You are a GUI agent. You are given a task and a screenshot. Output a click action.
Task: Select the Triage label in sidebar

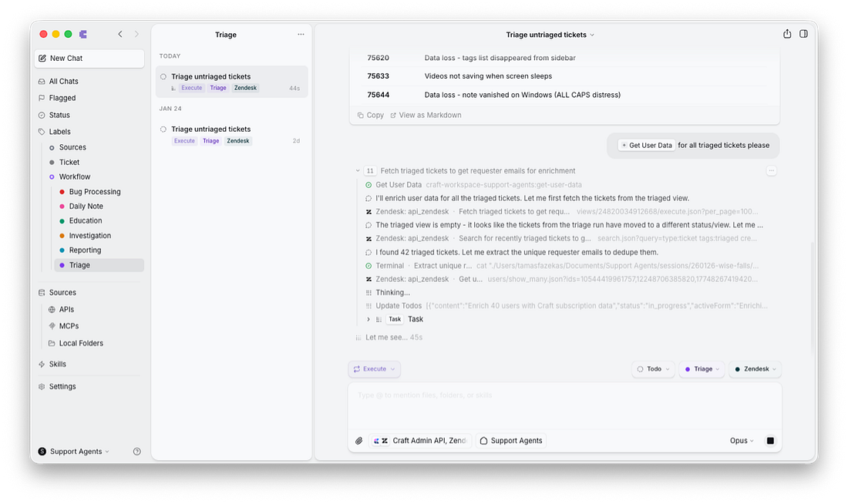tap(99, 265)
